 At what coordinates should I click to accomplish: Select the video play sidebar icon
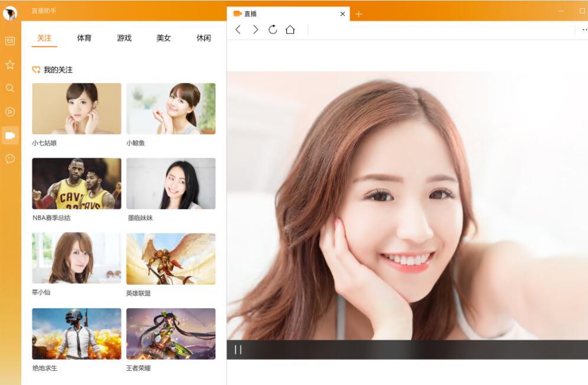(10, 112)
